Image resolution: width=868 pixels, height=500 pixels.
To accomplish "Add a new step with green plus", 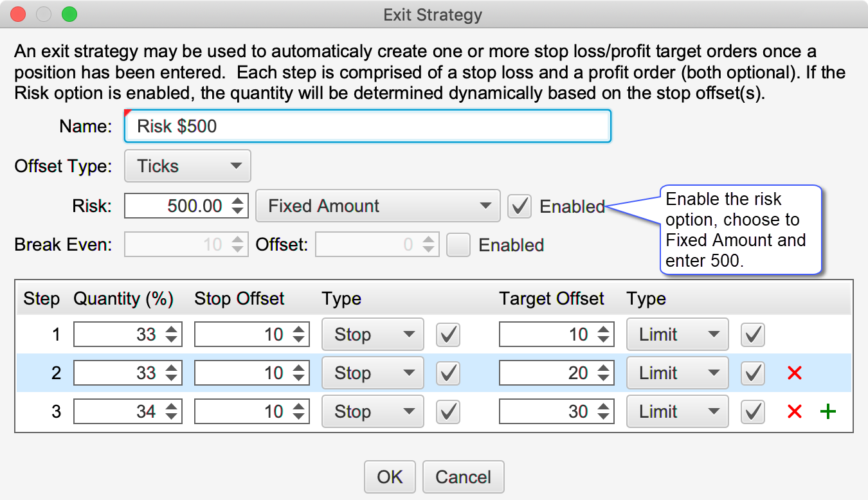I will click(828, 411).
